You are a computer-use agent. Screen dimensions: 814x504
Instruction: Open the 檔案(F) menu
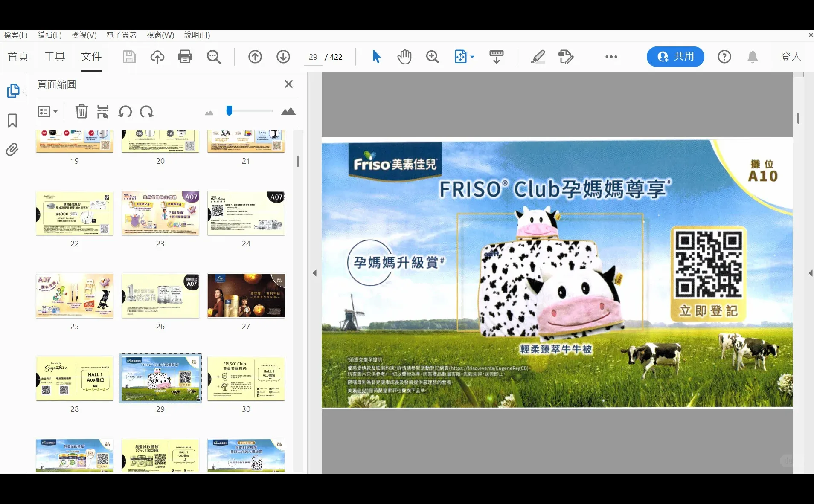coord(16,35)
